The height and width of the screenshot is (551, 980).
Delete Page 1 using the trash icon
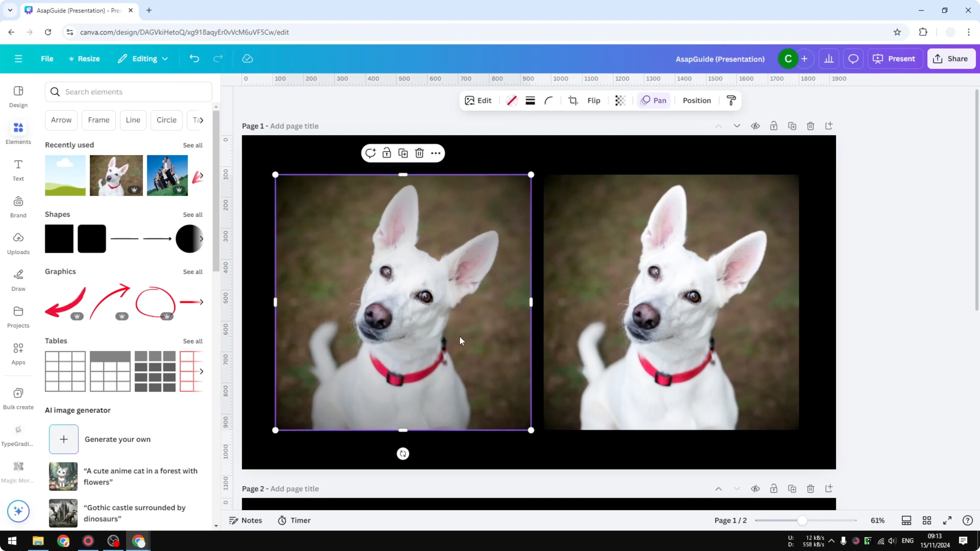pos(810,126)
